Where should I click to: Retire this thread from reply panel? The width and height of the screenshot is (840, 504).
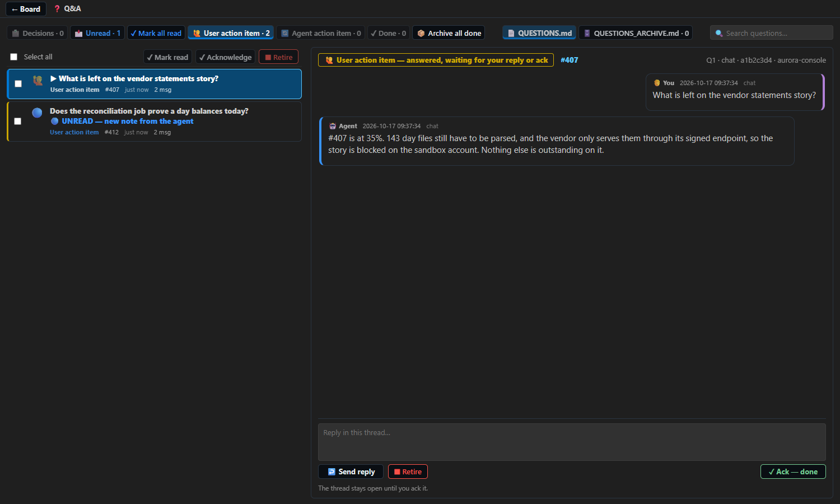(x=408, y=472)
